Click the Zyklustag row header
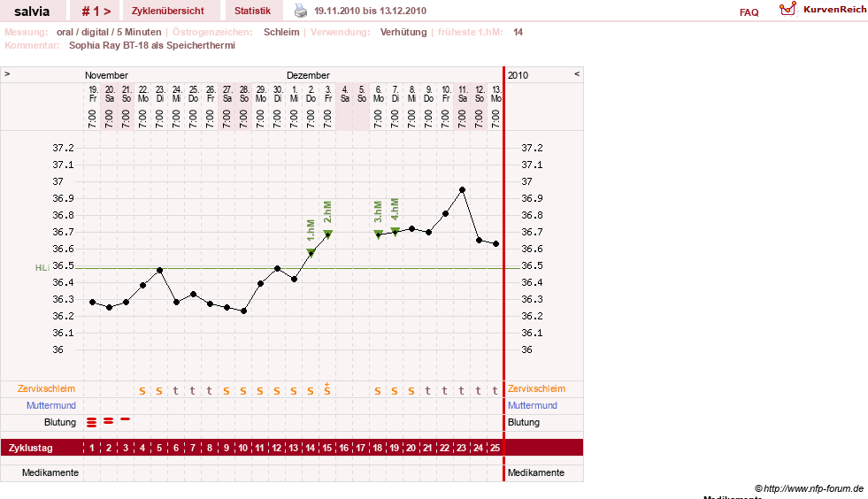The width and height of the screenshot is (868, 499). click(x=30, y=448)
